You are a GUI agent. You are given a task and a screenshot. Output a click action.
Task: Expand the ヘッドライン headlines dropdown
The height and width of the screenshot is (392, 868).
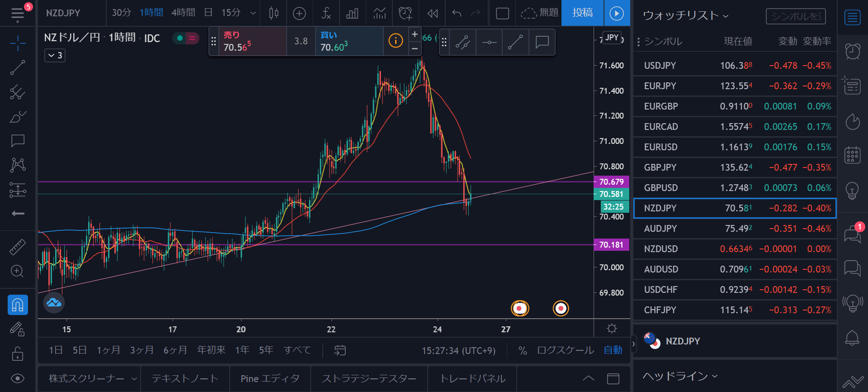pos(680,376)
